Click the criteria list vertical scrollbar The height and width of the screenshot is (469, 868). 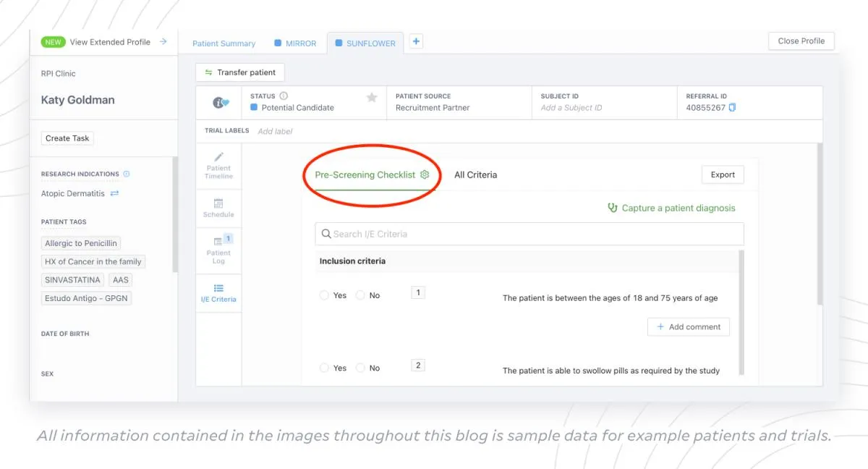click(740, 311)
